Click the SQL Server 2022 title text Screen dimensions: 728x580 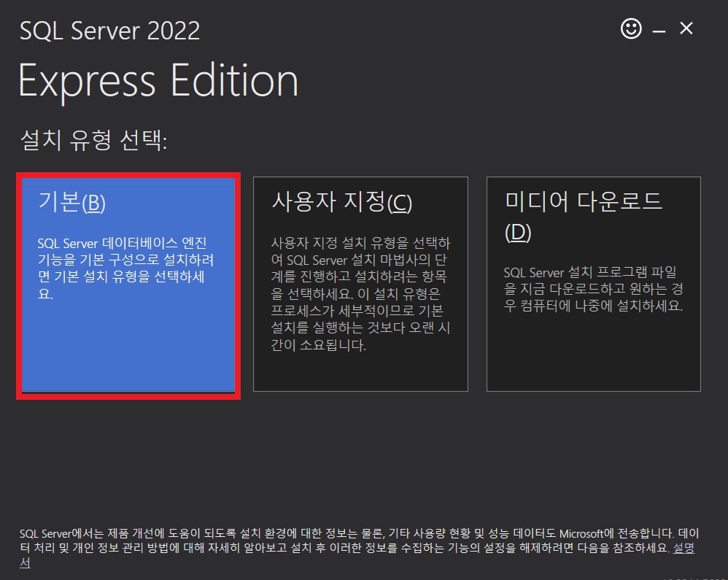[x=109, y=31]
